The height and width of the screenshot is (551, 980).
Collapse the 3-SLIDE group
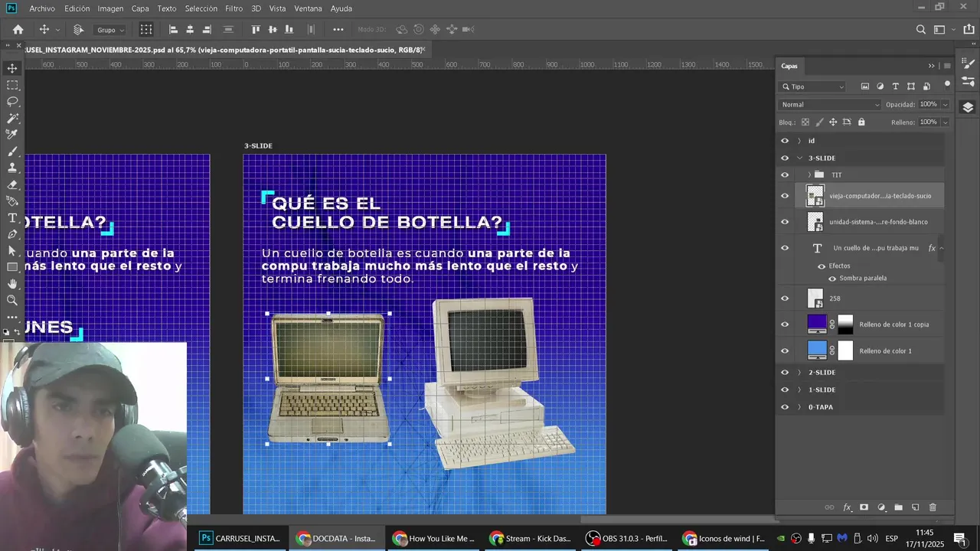point(799,158)
